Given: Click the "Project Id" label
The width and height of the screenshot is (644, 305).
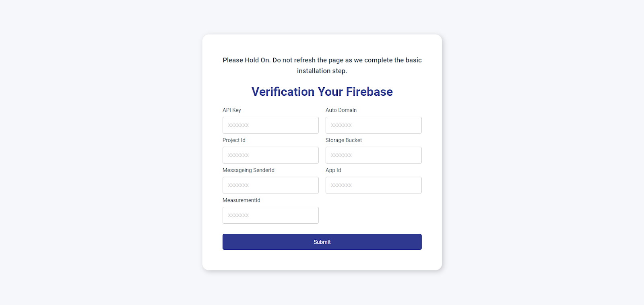Looking at the screenshot, I should (x=234, y=140).
